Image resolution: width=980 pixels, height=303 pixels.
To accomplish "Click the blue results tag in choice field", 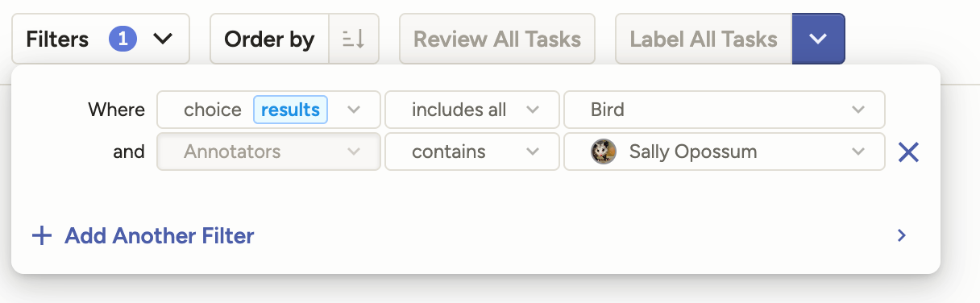I will (290, 110).
